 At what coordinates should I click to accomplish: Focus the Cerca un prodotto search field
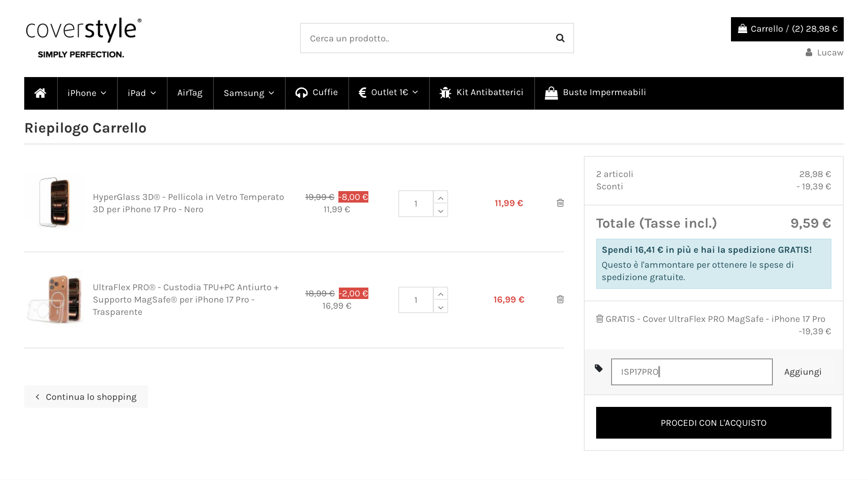[427, 38]
